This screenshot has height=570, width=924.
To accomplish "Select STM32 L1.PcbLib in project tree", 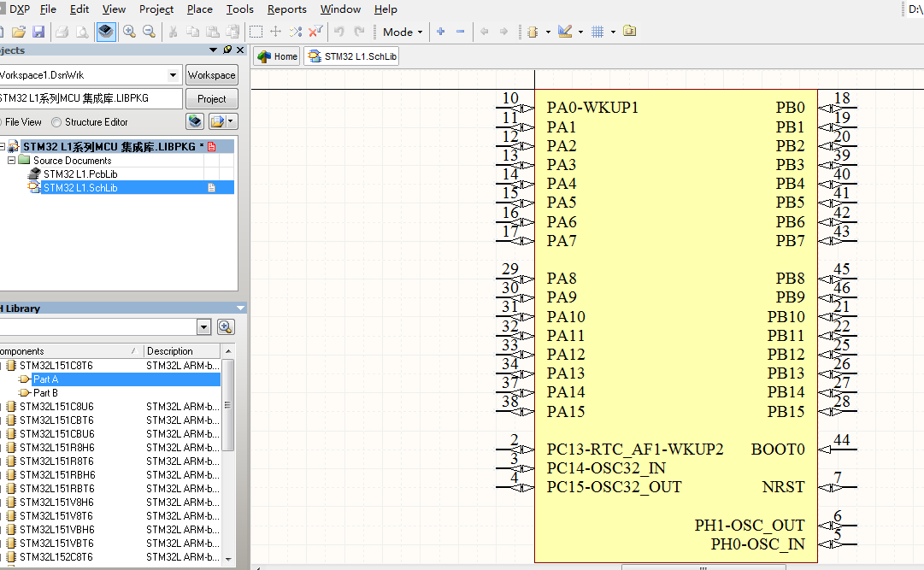I will 80,173.
